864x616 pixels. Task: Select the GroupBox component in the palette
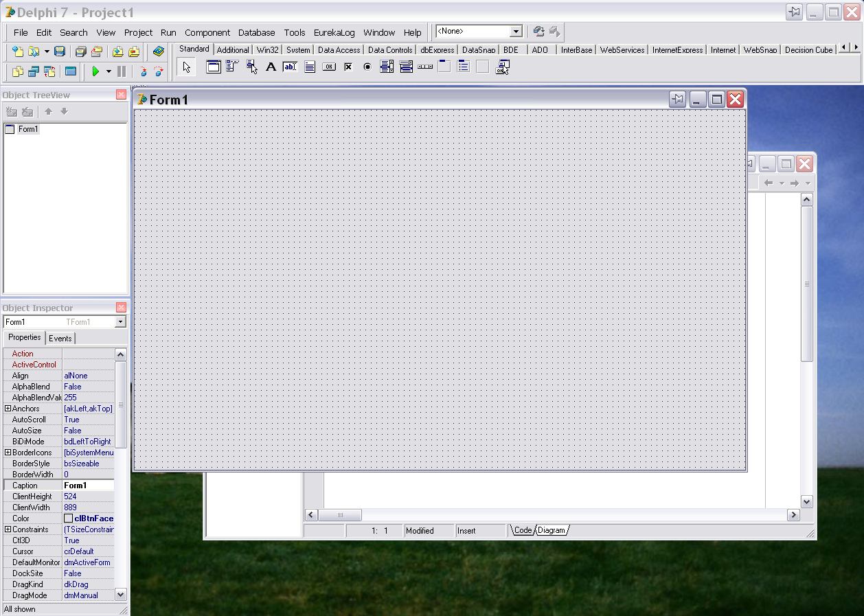pyautogui.click(x=444, y=67)
